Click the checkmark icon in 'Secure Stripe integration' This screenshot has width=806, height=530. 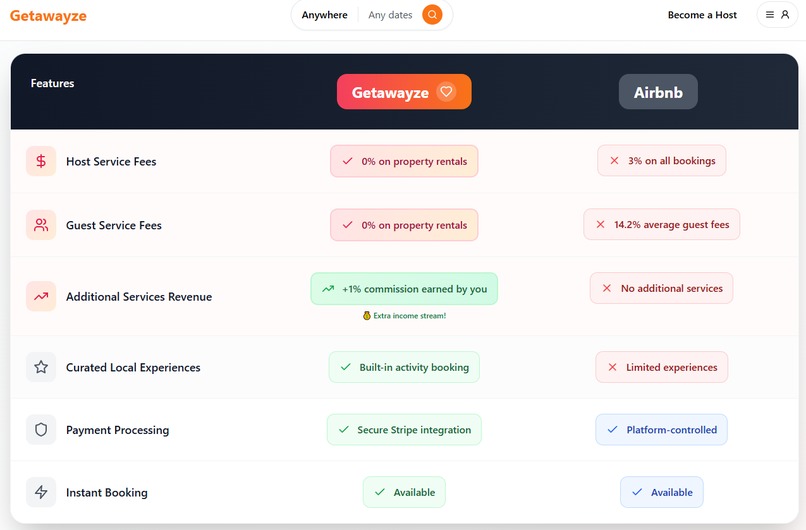click(x=344, y=429)
